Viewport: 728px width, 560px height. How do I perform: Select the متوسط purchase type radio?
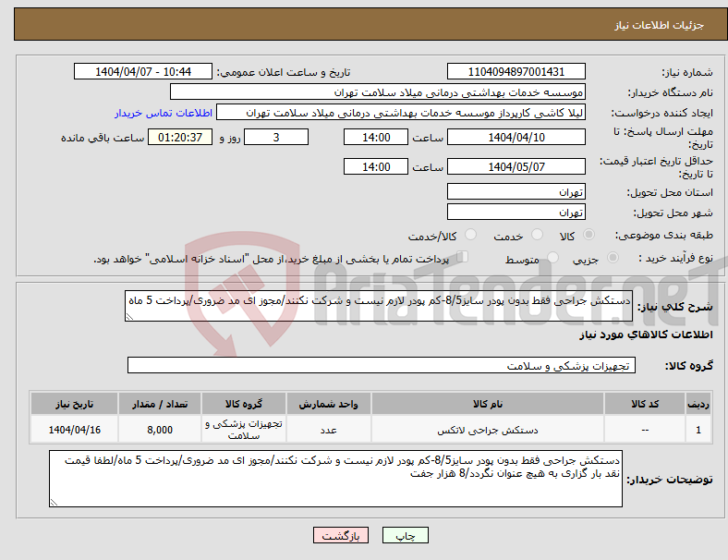(x=552, y=257)
